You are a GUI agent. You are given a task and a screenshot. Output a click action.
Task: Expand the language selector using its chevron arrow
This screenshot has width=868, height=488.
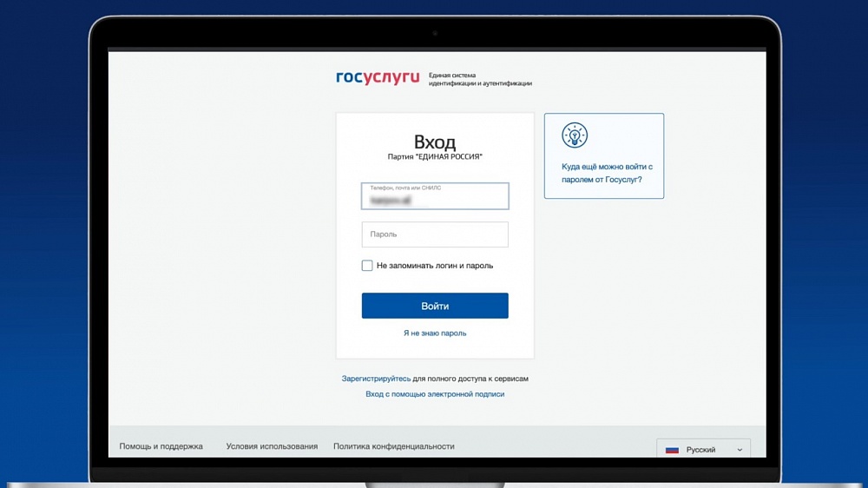point(740,450)
